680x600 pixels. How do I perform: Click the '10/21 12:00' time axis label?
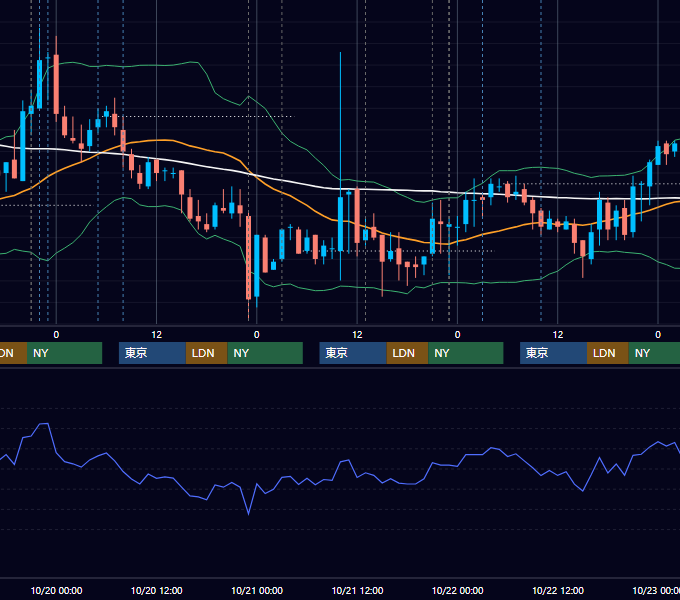tap(357, 590)
